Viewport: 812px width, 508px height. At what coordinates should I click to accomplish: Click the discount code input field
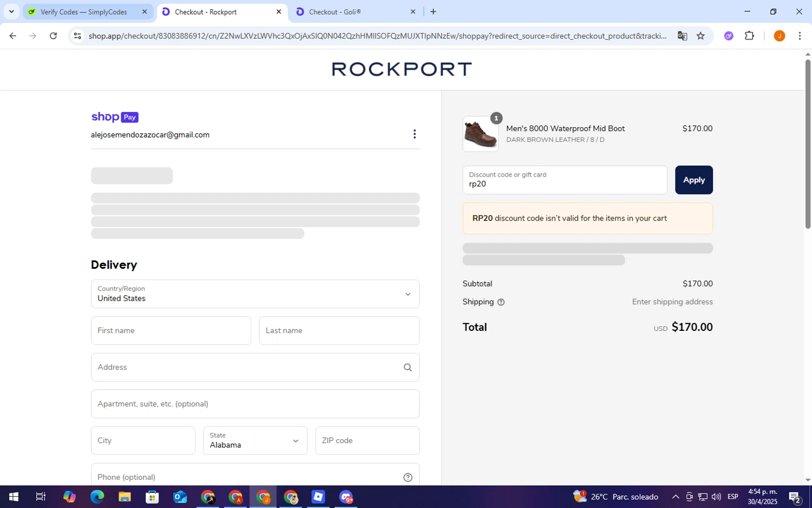click(x=565, y=180)
